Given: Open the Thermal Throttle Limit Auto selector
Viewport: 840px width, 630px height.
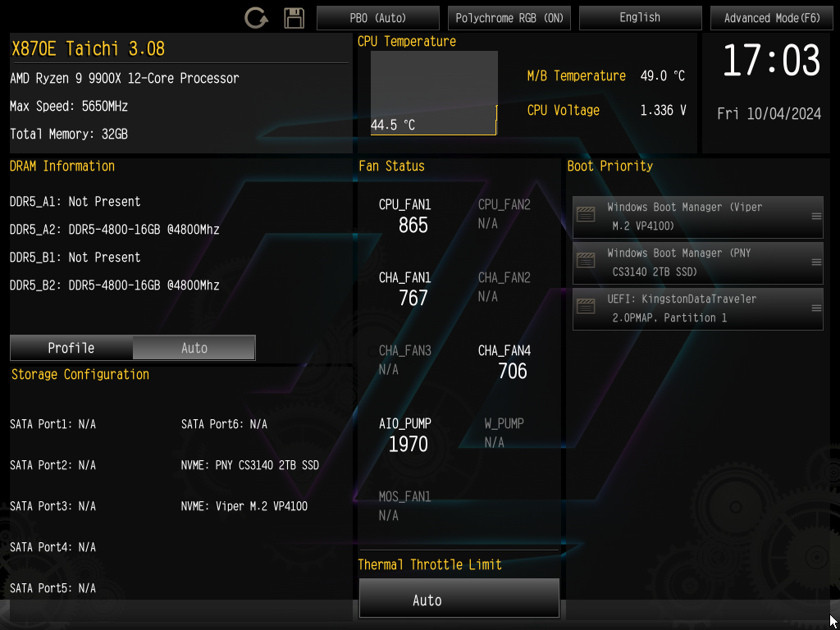Looking at the screenshot, I should pos(459,598).
